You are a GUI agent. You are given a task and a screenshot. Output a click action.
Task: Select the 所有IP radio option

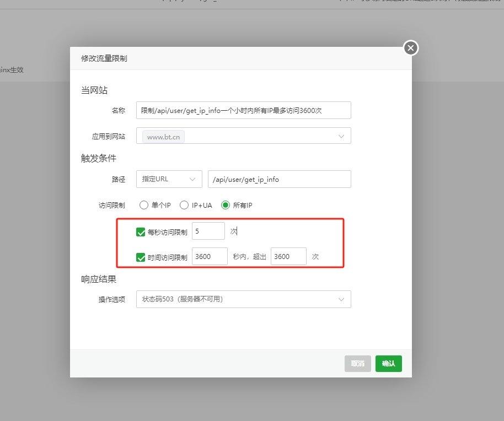pos(225,205)
